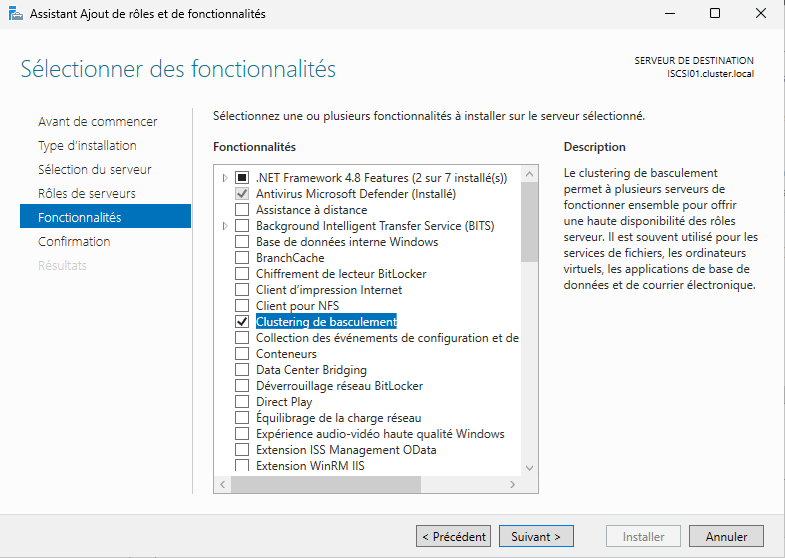Screen dimensions: 785x558
Task: Switch to the Type d'installation step
Action: tap(87, 145)
